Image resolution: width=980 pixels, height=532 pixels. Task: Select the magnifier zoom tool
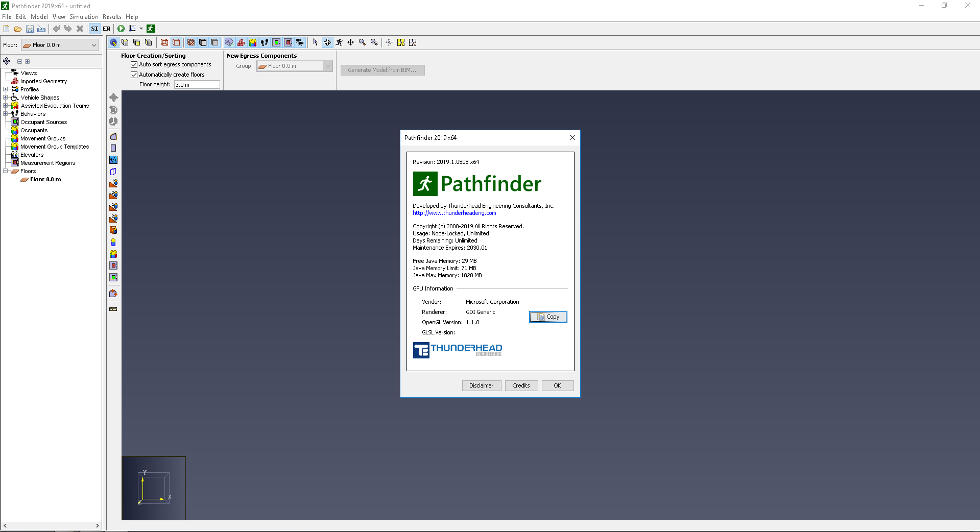(363, 42)
